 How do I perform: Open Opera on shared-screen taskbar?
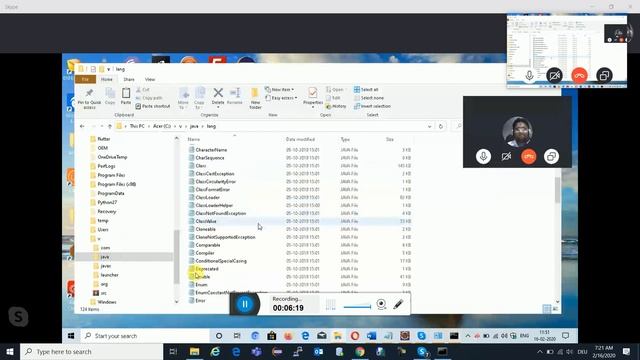[x=355, y=336]
